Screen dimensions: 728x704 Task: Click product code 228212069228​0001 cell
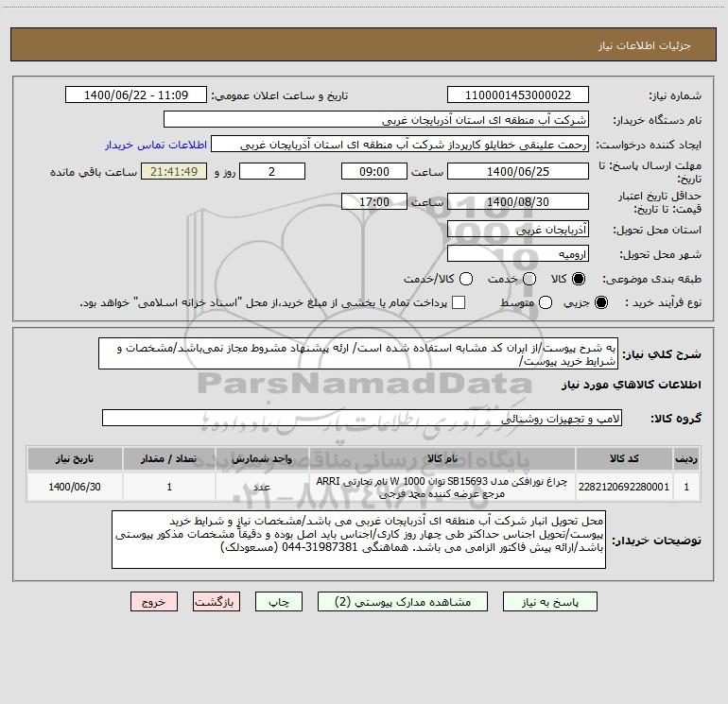[624, 487]
